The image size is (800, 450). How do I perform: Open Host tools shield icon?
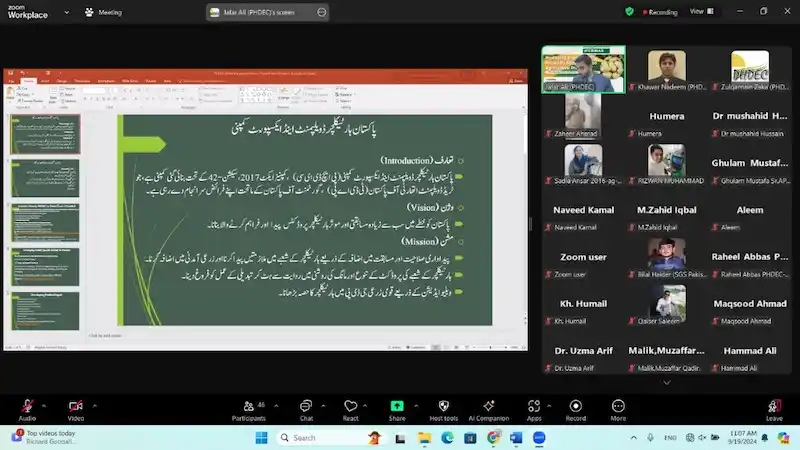(443, 406)
